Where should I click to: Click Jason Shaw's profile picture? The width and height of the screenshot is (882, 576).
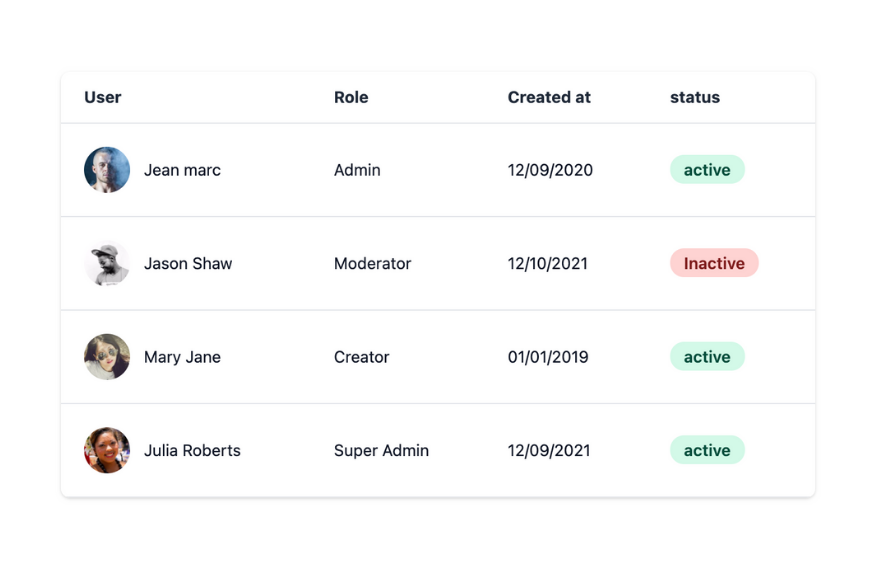(107, 264)
